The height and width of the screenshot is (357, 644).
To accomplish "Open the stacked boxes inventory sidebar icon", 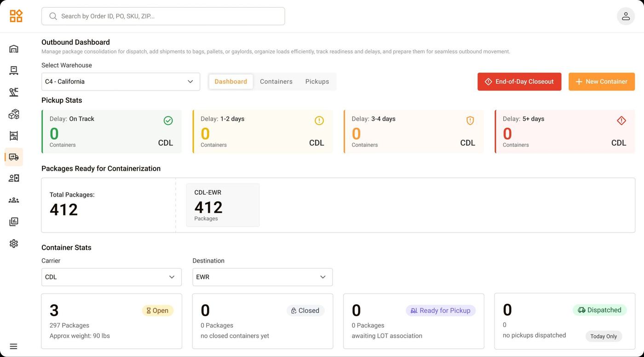I will 14,114.
